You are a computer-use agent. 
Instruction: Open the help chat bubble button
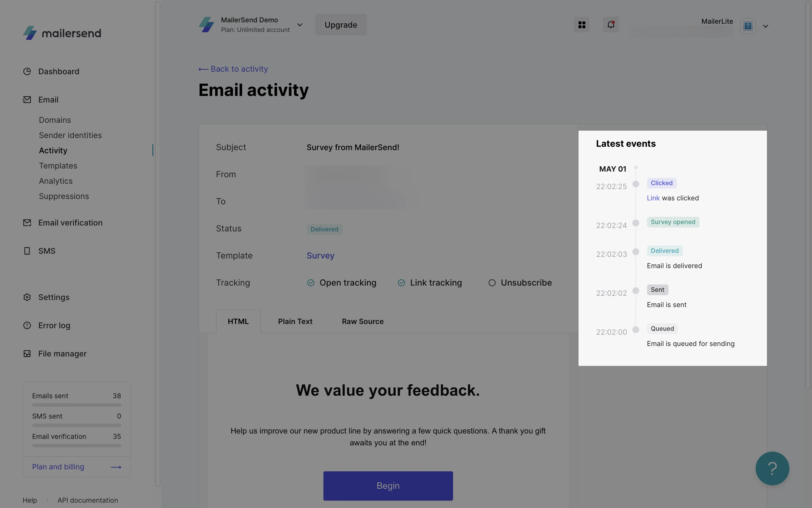772,468
